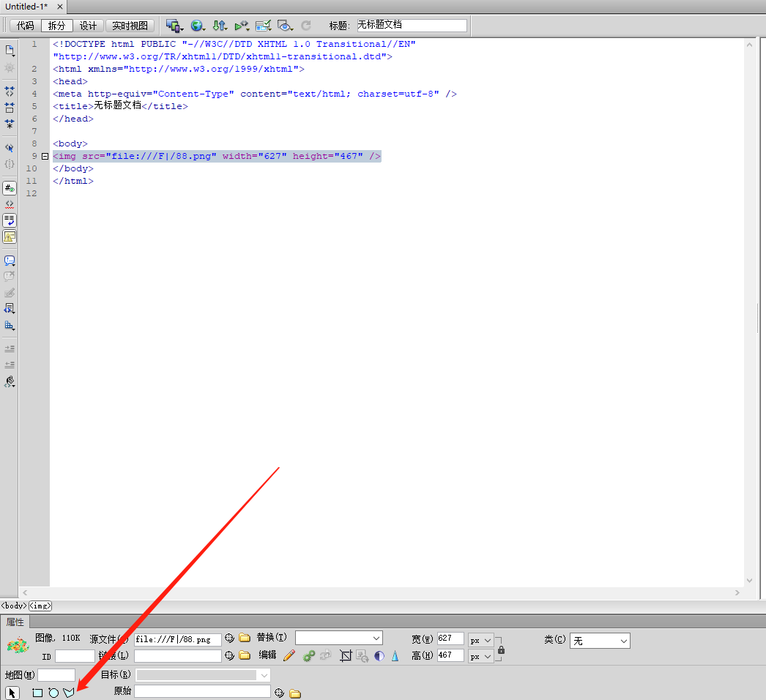Toggle word wrap in the coding toolbar
The width and height of the screenshot is (766, 700).
[x=10, y=220]
